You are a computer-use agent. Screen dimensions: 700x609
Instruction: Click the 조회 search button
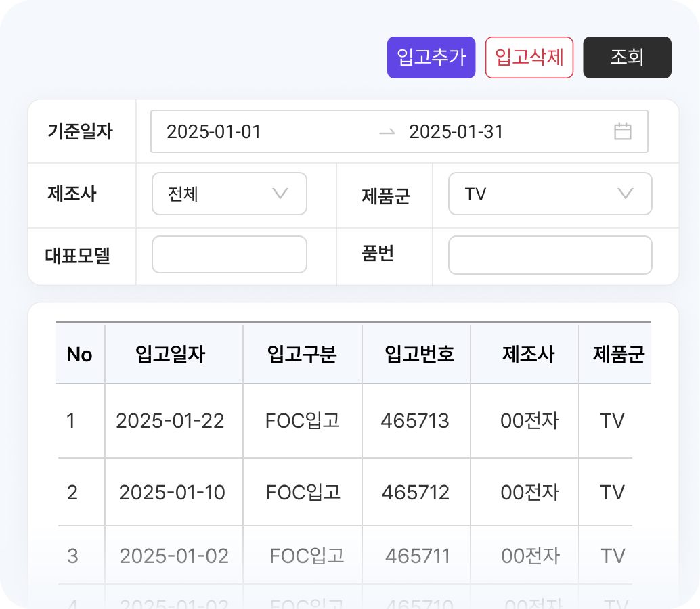coord(627,58)
